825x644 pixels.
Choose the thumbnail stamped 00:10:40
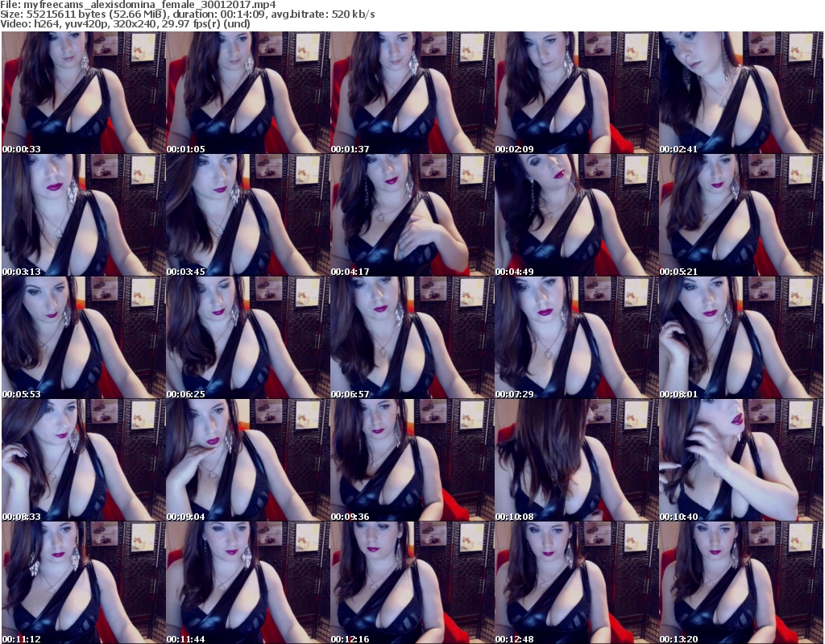pos(741,460)
